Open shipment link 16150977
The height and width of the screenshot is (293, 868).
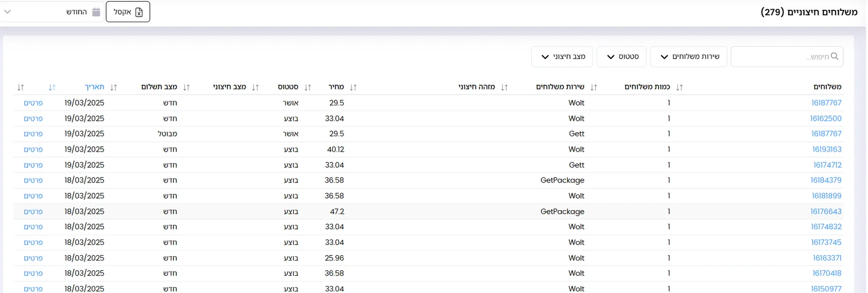tap(826, 289)
